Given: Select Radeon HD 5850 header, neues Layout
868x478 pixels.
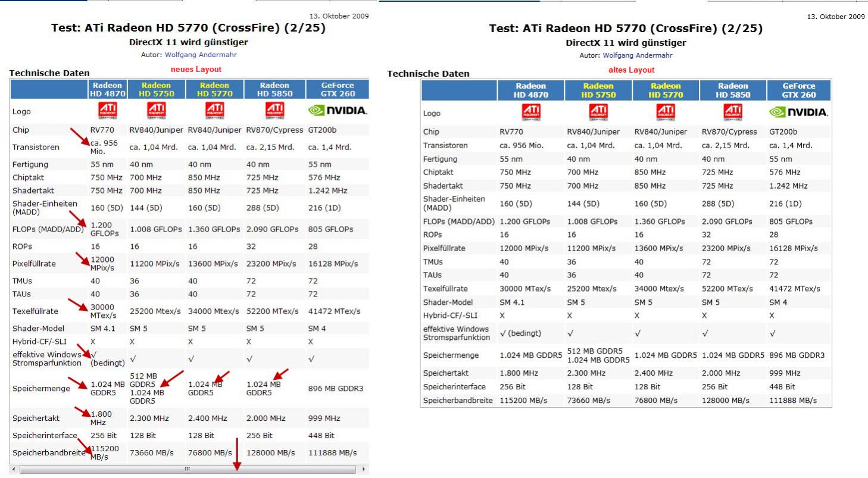Looking at the screenshot, I should [x=274, y=89].
